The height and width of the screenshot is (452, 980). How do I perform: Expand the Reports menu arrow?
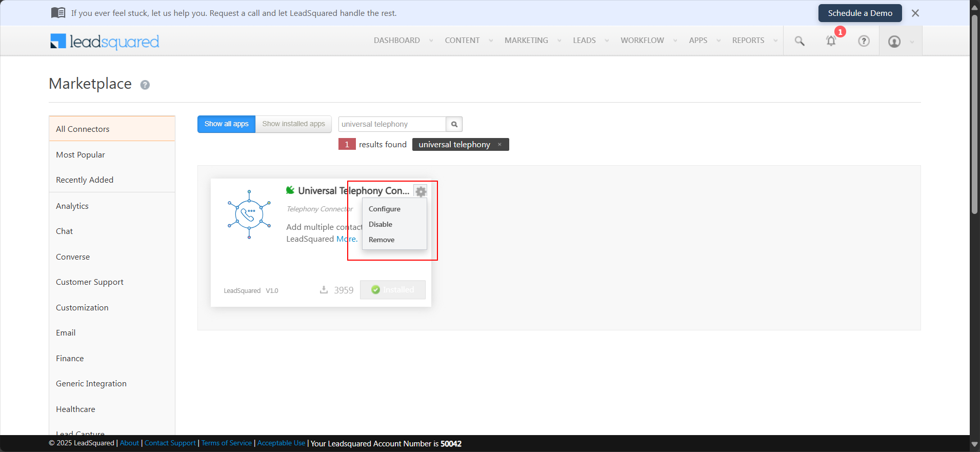click(x=775, y=41)
